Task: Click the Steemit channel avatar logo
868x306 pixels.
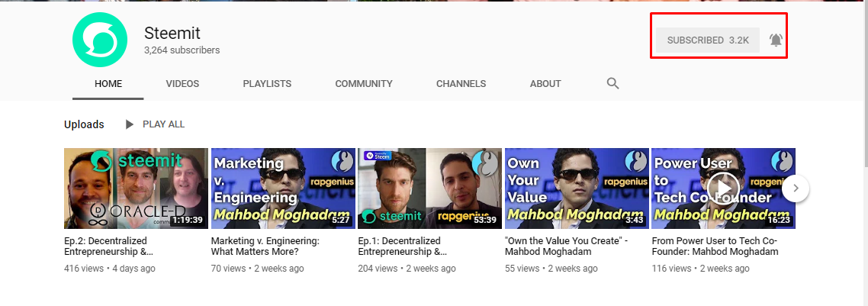Action: click(100, 41)
